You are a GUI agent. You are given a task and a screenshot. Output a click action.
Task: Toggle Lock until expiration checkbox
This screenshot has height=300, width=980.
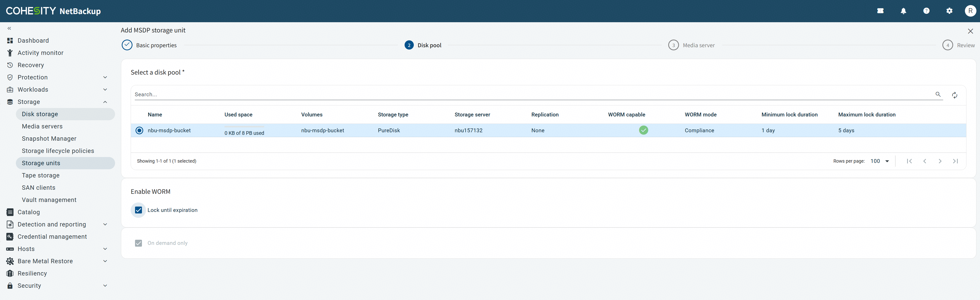click(x=138, y=210)
